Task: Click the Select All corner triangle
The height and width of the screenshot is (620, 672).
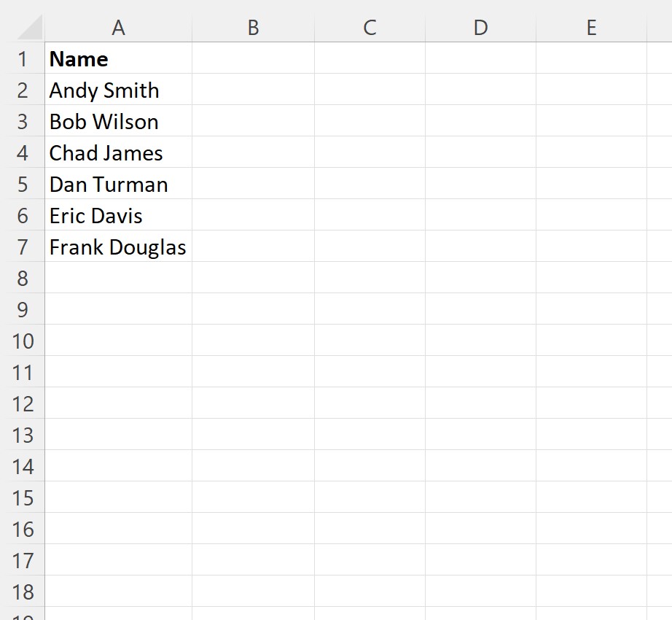Action: coord(24,27)
